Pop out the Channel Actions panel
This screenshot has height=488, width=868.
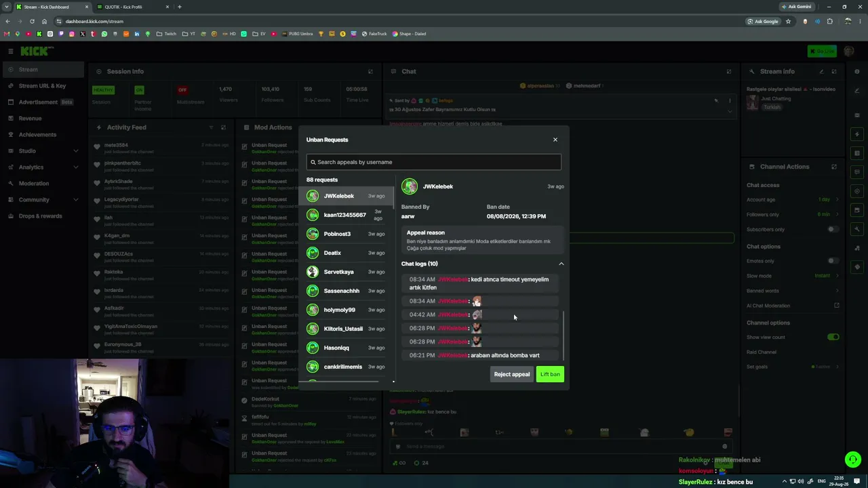pos(834,167)
